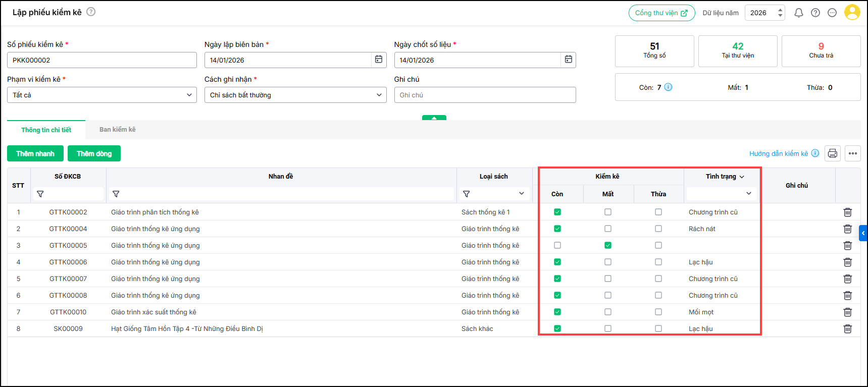Click help icon beside Lập phiếu kiểm kê title
The height and width of the screenshot is (387, 868).
click(91, 12)
